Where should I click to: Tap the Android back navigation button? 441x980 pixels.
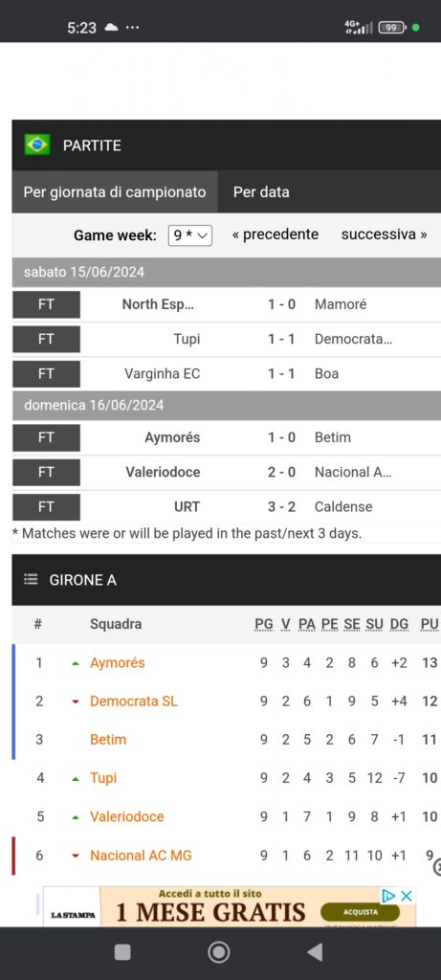(x=316, y=952)
